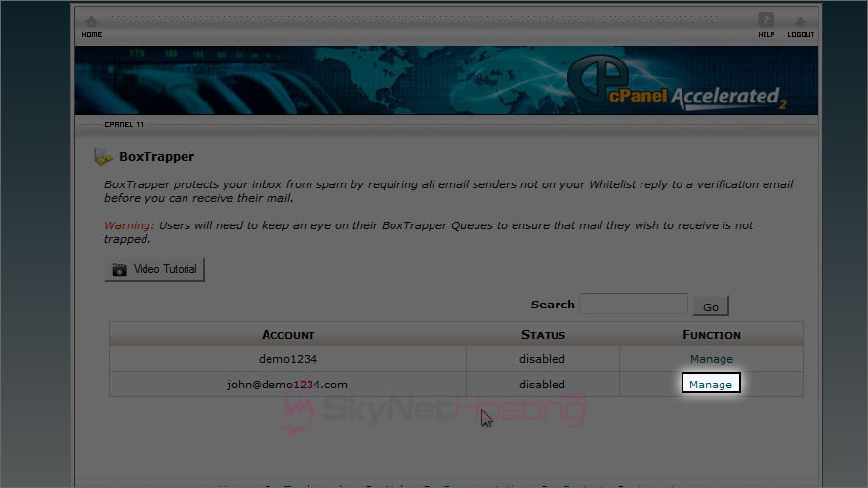Manage BoxTrapper for john@demo1234.com
868x488 pixels.
(x=711, y=384)
